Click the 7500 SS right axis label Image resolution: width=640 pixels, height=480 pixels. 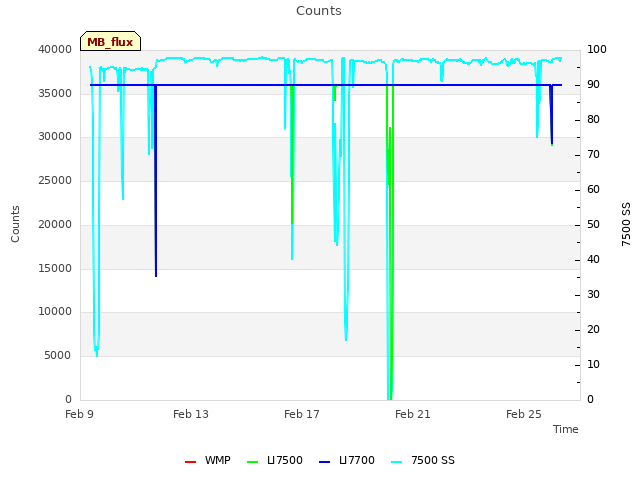[x=626, y=224]
